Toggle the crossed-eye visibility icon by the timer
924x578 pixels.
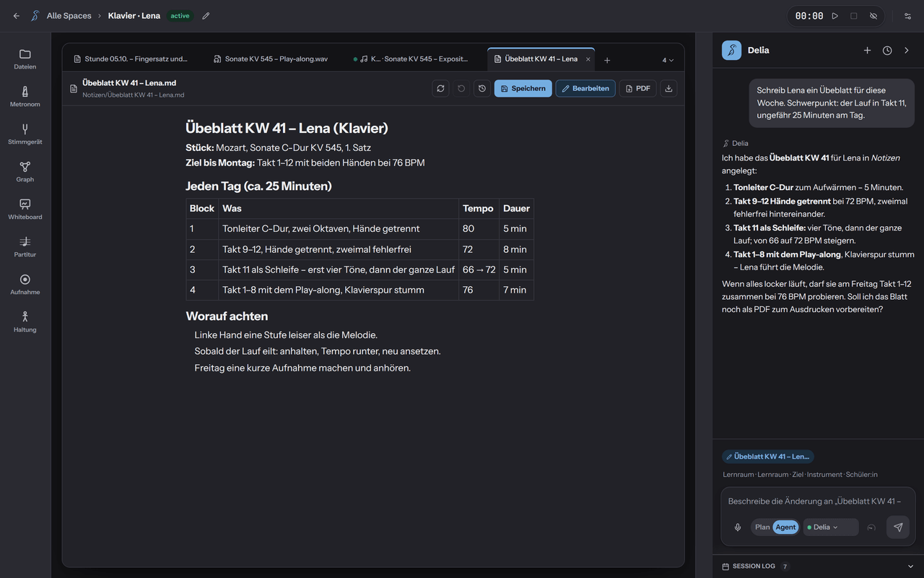[873, 16]
